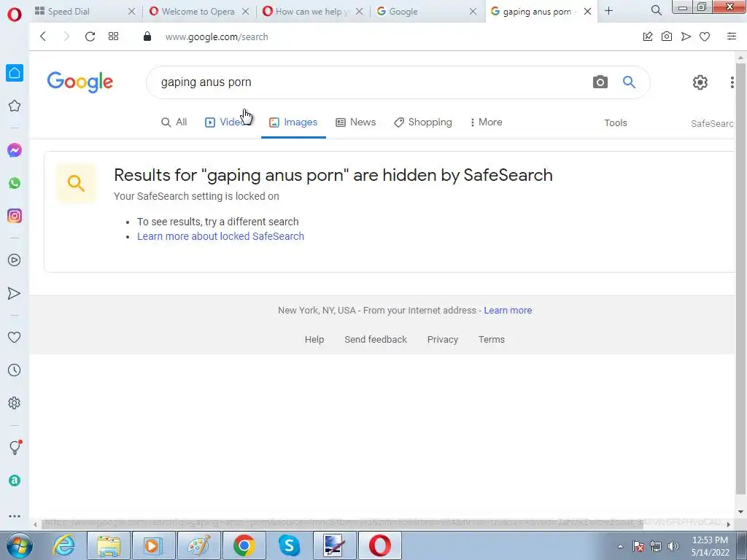
Task: Open the Help footer link
Action: click(314, 340)
